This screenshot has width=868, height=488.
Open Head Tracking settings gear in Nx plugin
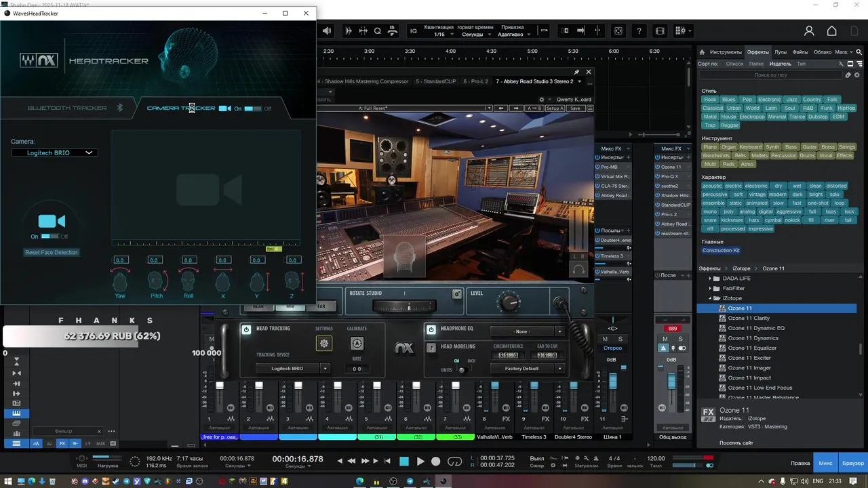click(x=324, y=344)
